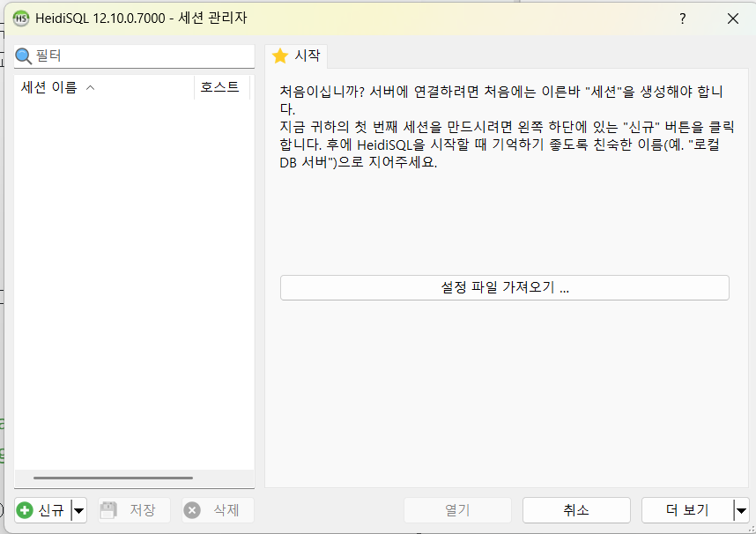This screenshot has height=534, width=756.
Task: Expand the 더 보기 dropdown arrow
Action: (x=742, y=510)
